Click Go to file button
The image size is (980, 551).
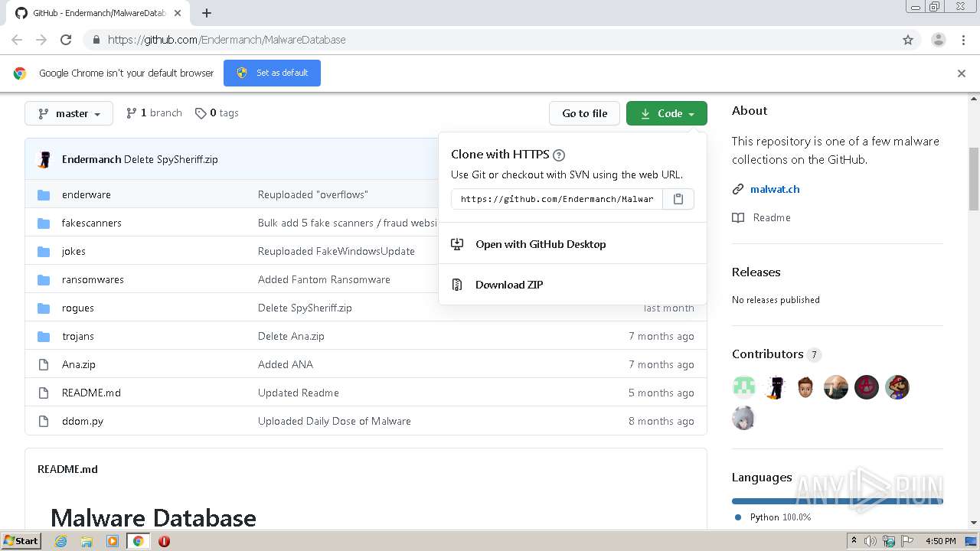[584, 113]
